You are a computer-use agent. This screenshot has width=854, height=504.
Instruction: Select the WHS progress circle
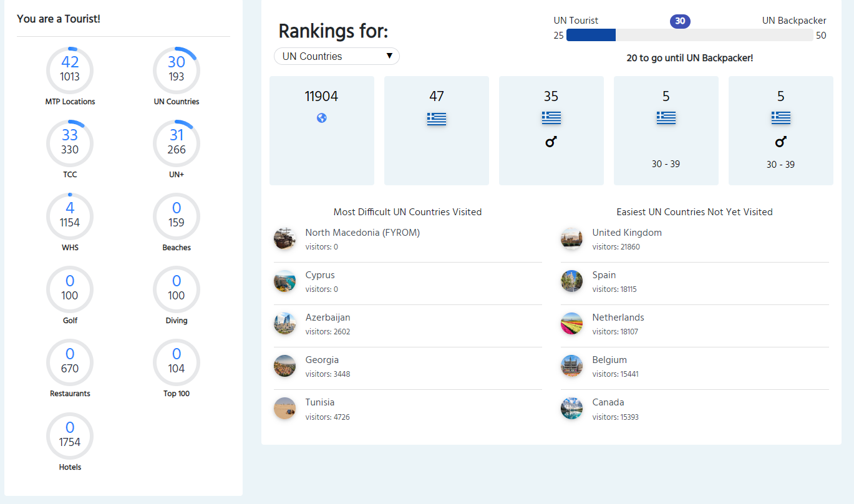pos(70,215)
